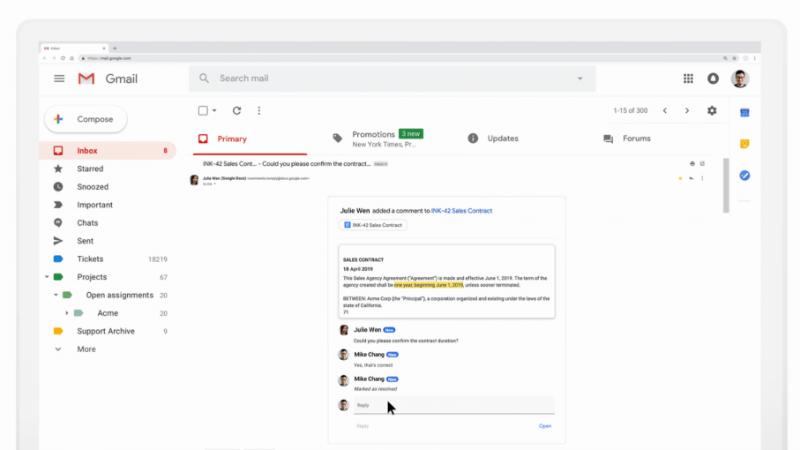Open the more options three-dot menu in the toolbar

pyautogui.click(x=259, y=111)
